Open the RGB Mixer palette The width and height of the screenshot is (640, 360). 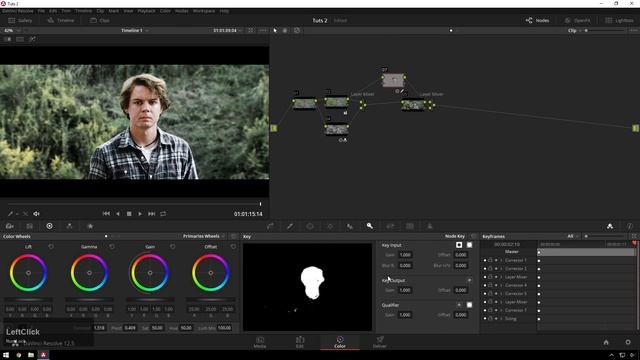tap(69, 226)
